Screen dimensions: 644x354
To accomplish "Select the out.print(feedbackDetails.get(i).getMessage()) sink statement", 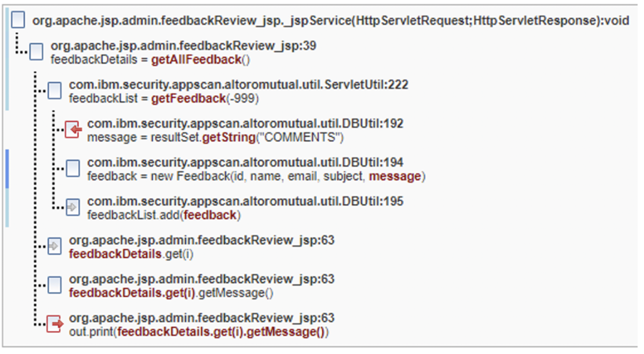I will click(x=199, y=332).
